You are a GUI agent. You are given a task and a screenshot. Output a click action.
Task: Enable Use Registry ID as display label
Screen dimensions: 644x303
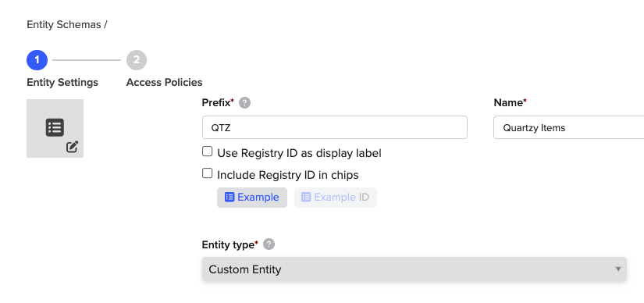click(208, 151)
